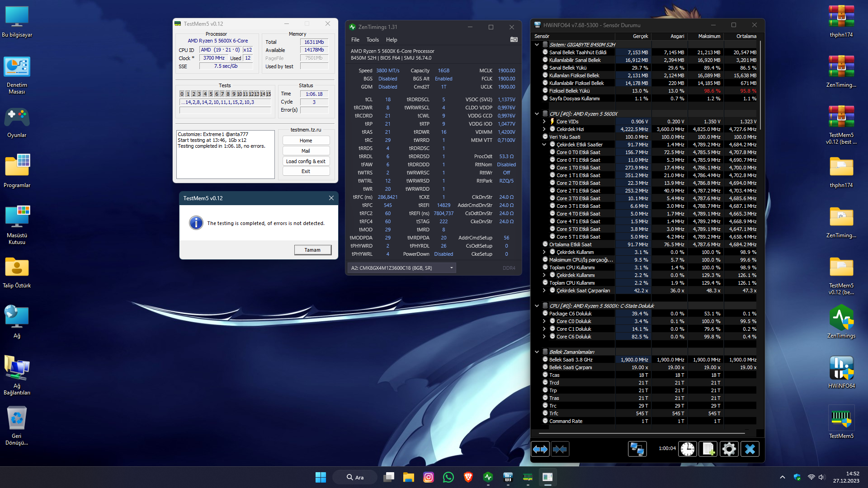Click Load config & exit button
Screen dimensions: 868x488
(306, 161)
